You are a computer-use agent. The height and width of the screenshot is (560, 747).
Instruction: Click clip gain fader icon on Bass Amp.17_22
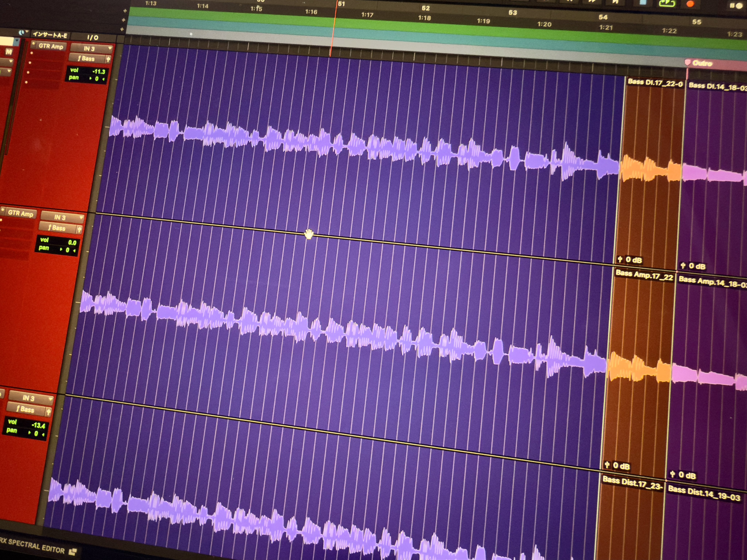click(607, 465)
